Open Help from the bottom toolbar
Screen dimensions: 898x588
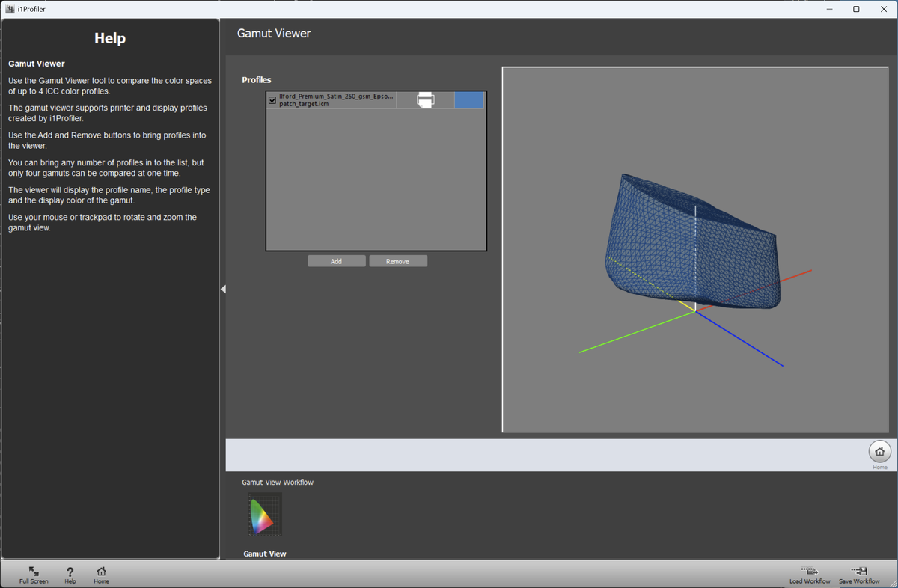pyautogui.click(x=70, y=572)
